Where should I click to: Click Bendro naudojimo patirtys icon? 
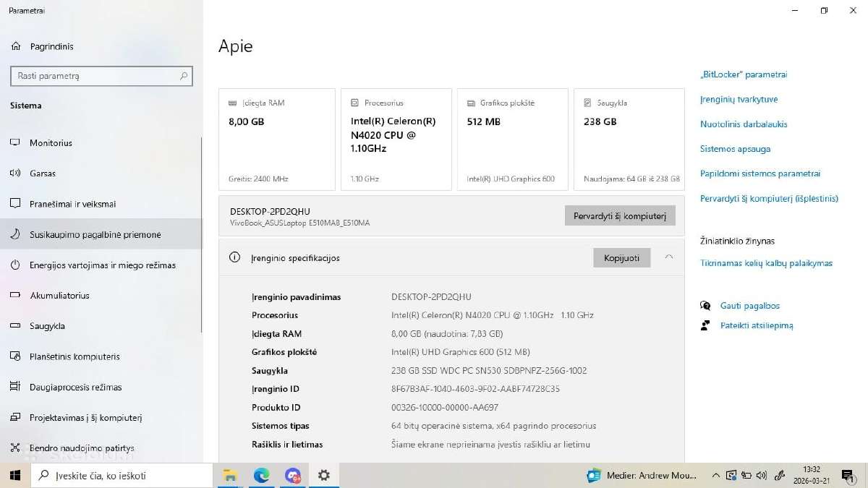coord(15,448)
